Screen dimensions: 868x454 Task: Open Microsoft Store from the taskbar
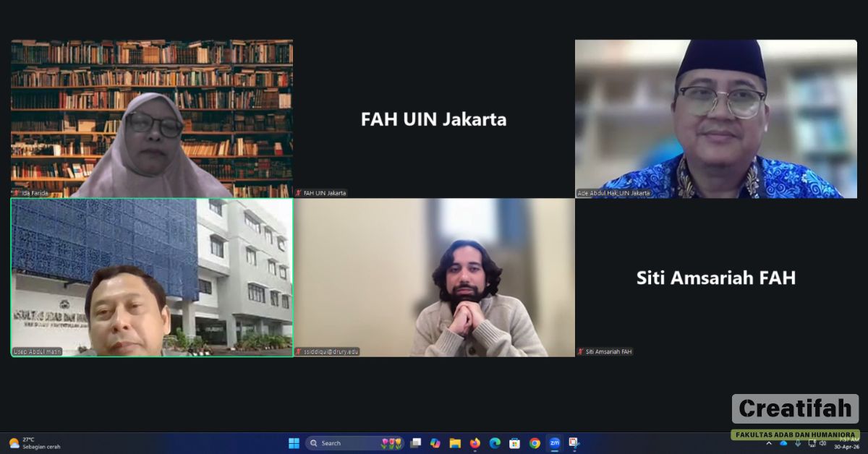pyautogui.click(x=514, y=443)
